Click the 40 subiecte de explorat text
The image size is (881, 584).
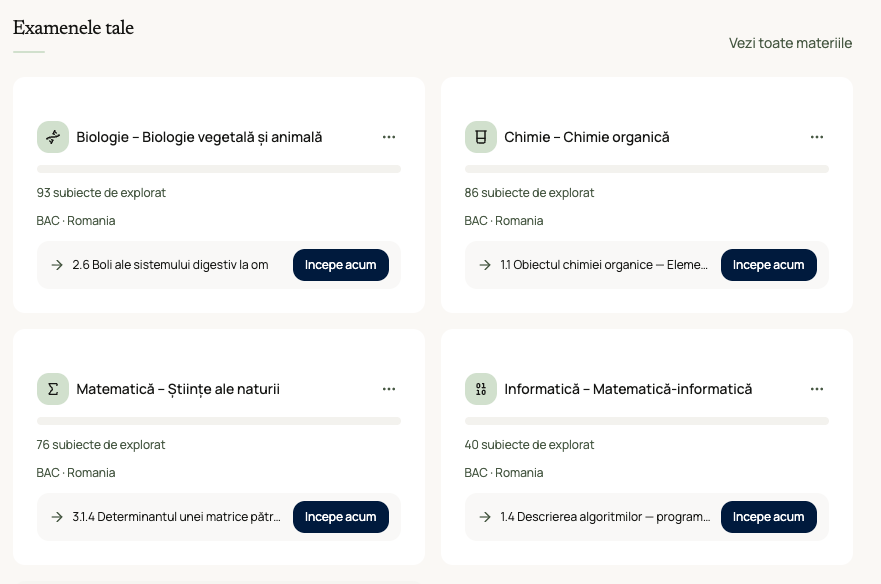(x=529, y=445)
